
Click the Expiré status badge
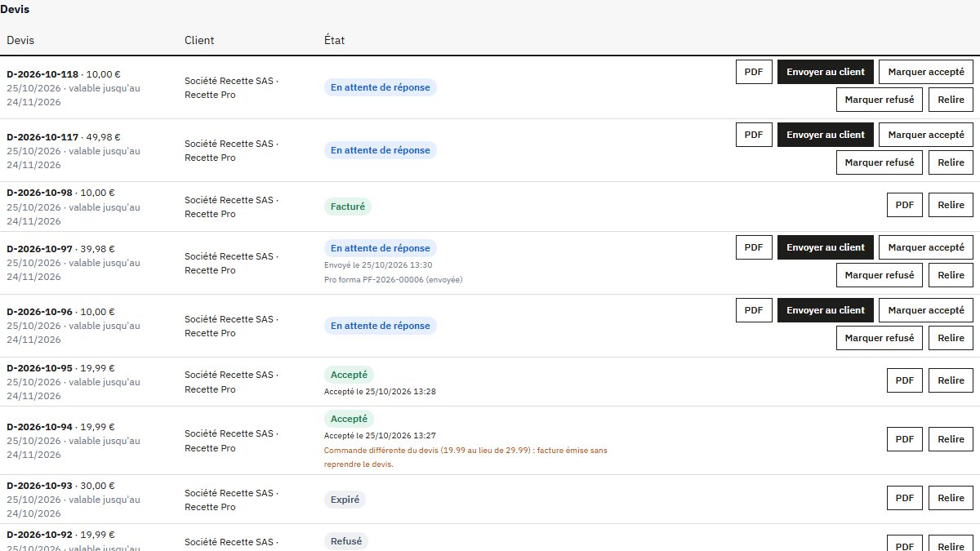click(x=345, y=500)
